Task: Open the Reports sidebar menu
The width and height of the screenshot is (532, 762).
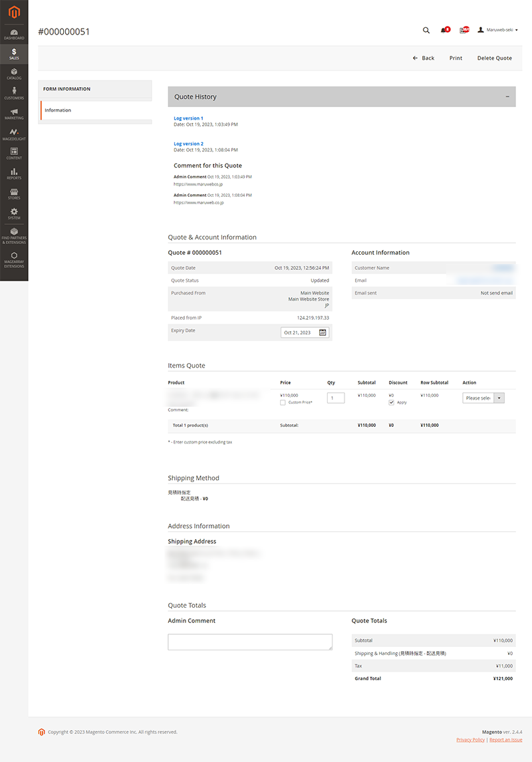Action: point(14,174)
